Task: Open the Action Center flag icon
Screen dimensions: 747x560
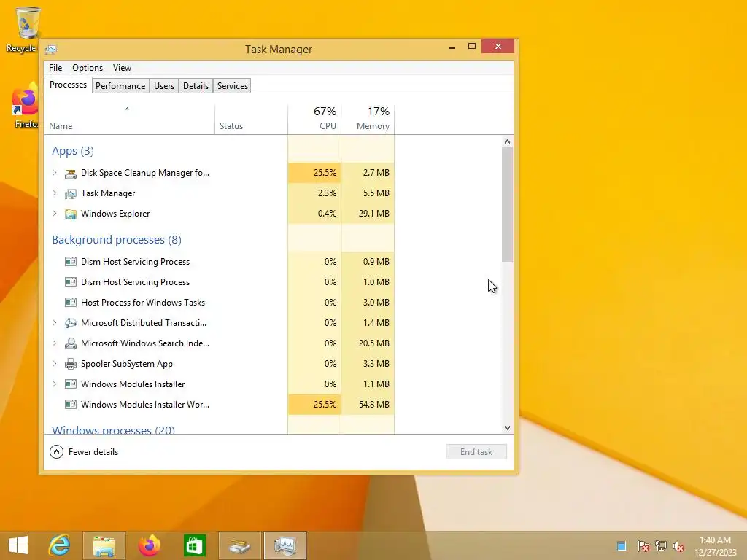Action: click(x=643, y=546)
